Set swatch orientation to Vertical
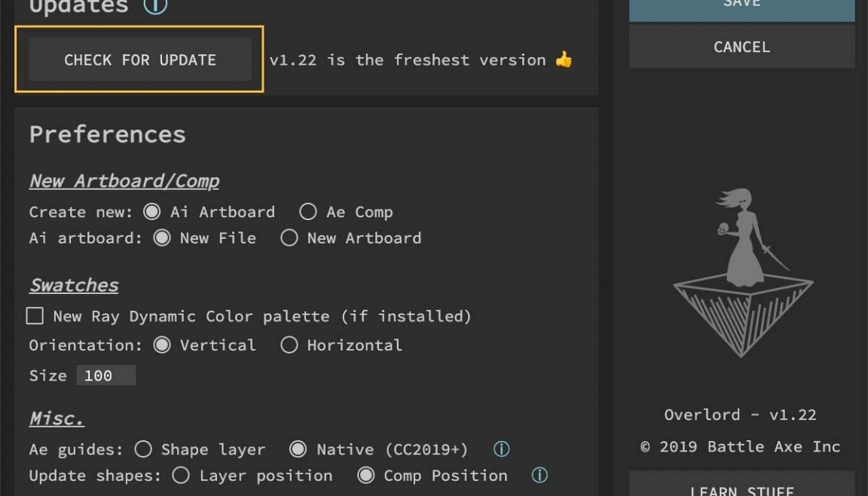 161,345
